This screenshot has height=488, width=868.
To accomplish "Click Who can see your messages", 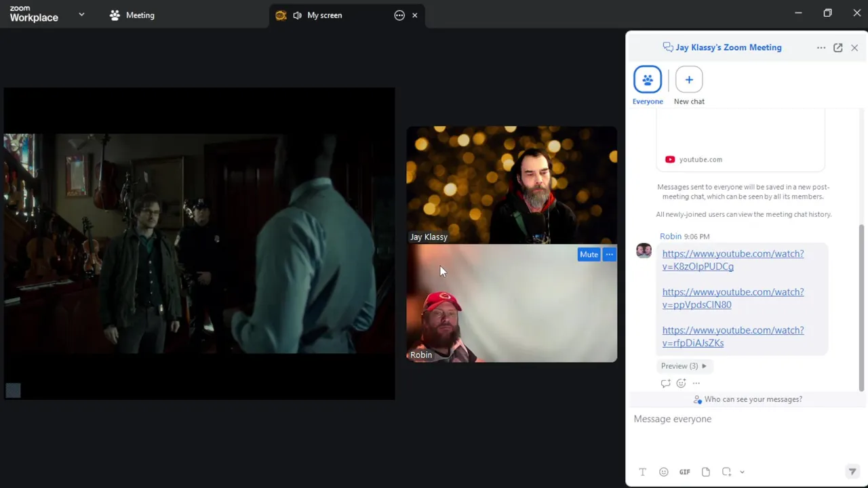I will 747,399.
